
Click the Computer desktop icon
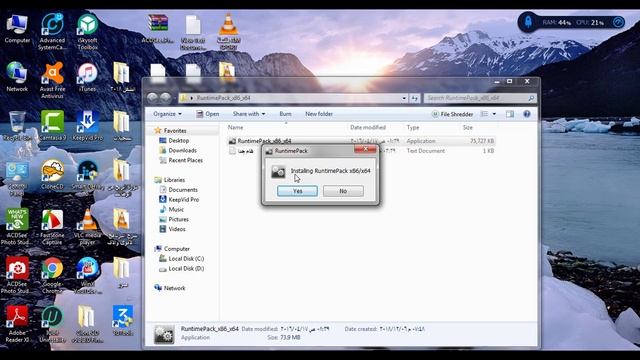[17, 29]
